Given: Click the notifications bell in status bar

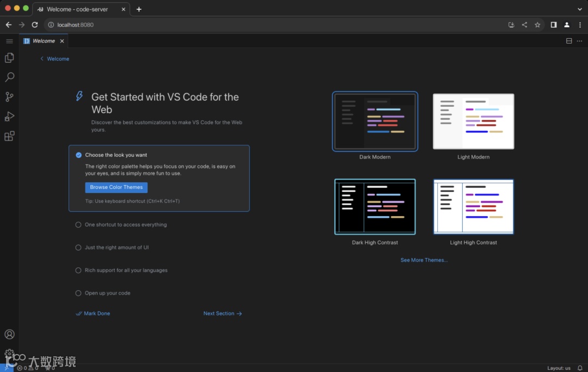Looking at the screenshot, I should (580, 368).
